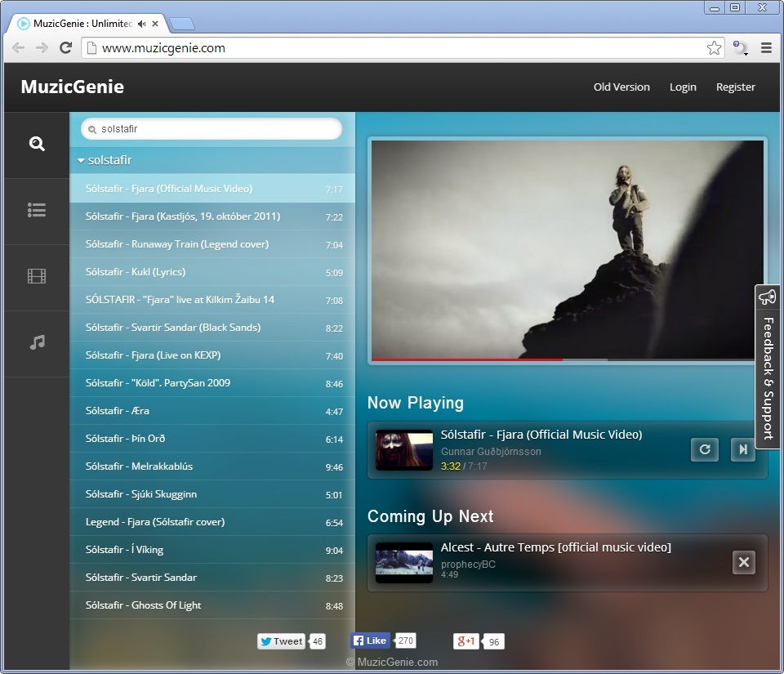Open the Chrome menu hamburger icon
This screenshot has width=784, height=674.
(x=766, y=48)
